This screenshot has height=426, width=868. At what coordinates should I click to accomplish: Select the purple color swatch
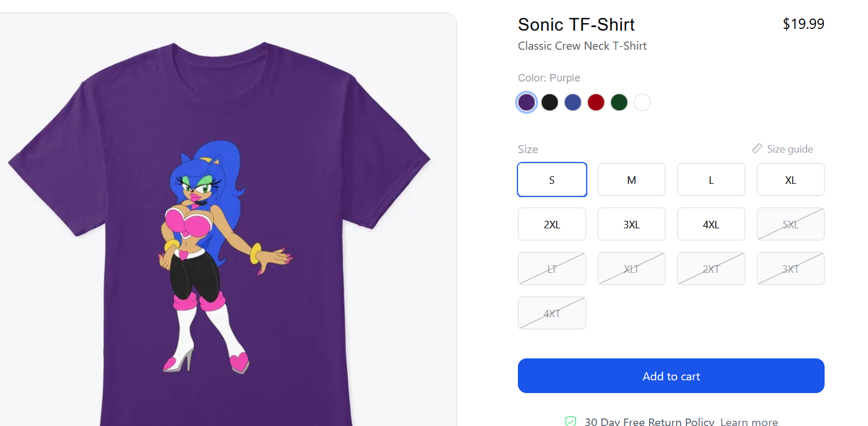(527, 102)
